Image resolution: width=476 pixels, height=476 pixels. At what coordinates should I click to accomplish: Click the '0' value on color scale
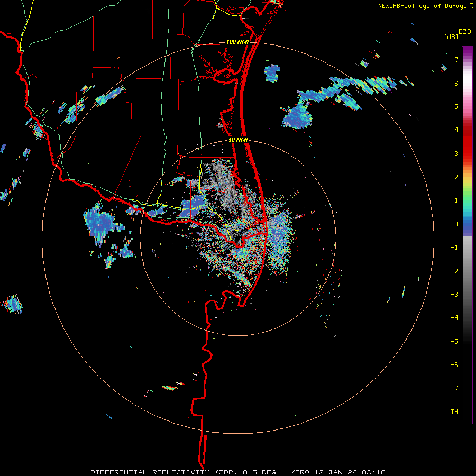(x=456, y=224)
